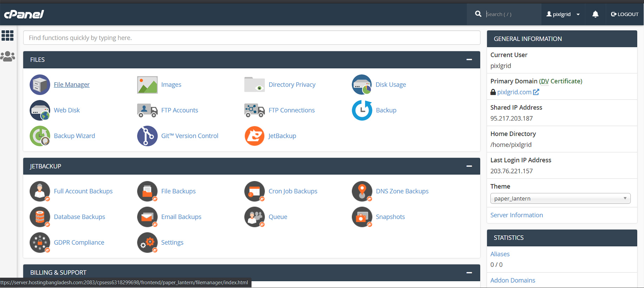Click the LOGOUT button
This screenshot has width=644, height=288.
click(x=625, y=14)
